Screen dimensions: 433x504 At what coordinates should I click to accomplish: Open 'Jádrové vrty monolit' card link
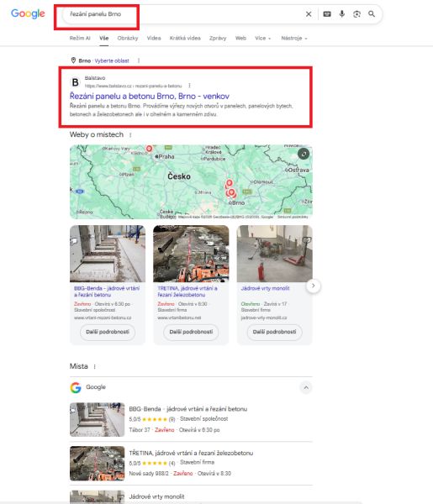265,288
